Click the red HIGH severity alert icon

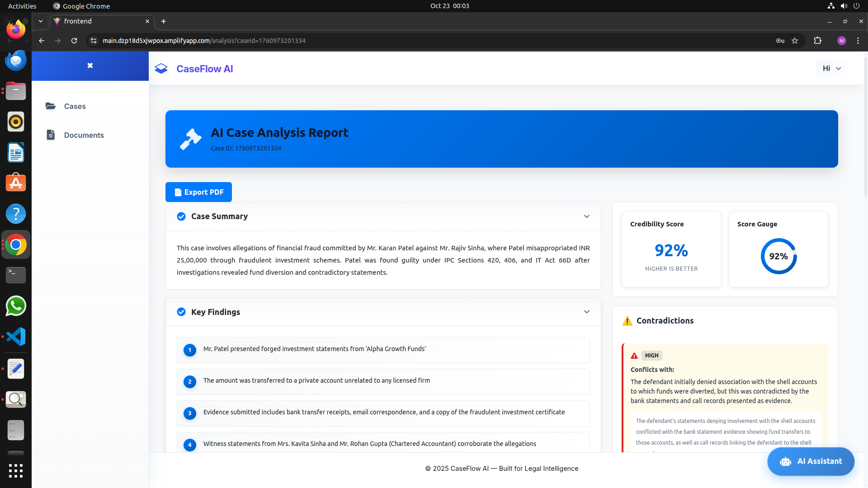point(634,356)
